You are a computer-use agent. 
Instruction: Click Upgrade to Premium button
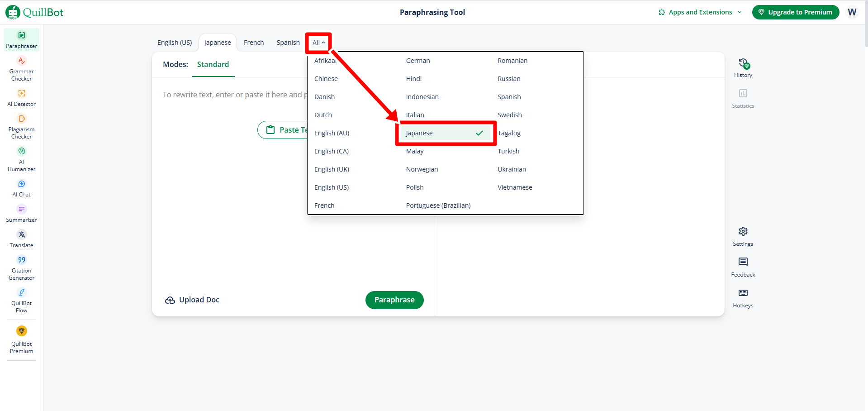point(796,12)
